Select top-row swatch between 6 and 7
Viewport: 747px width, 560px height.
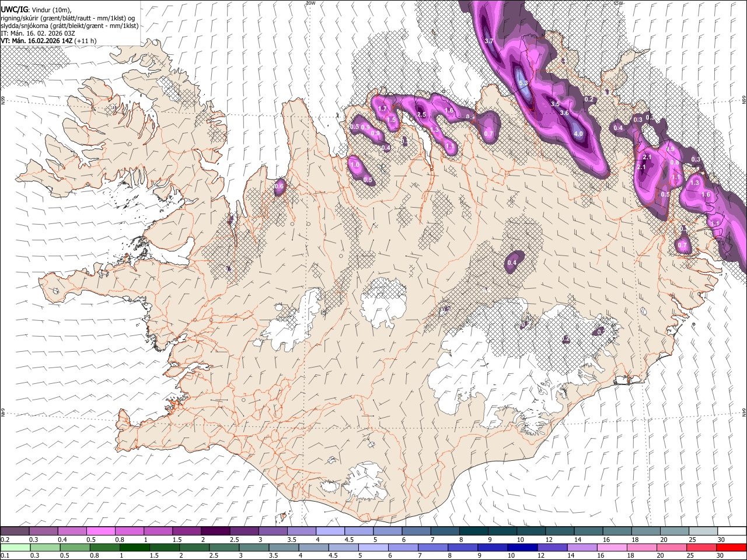[x=416, y=531]
